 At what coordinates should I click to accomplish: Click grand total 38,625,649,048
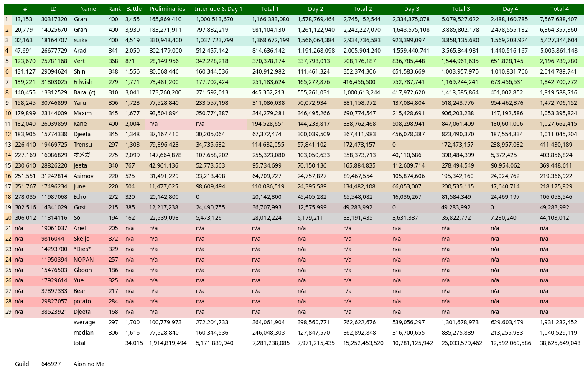click(560, 343)
